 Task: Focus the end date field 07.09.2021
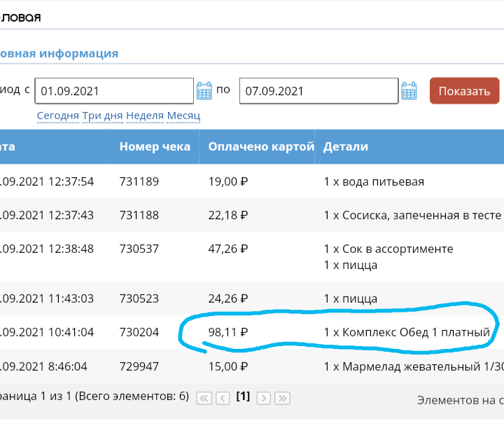click(319, 90)
